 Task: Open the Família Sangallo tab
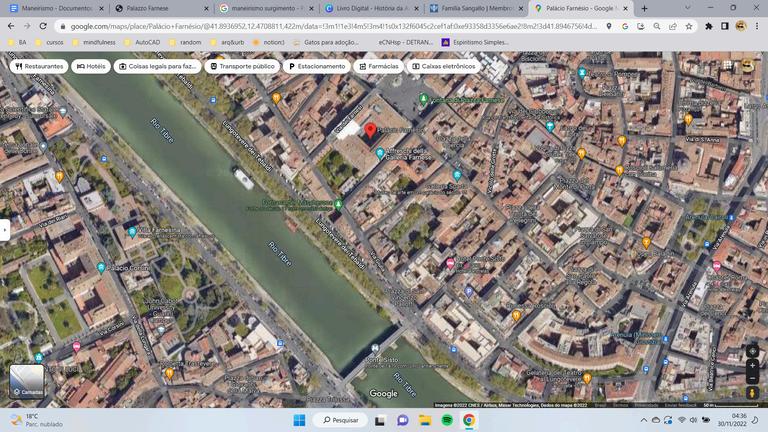(477, 8)
